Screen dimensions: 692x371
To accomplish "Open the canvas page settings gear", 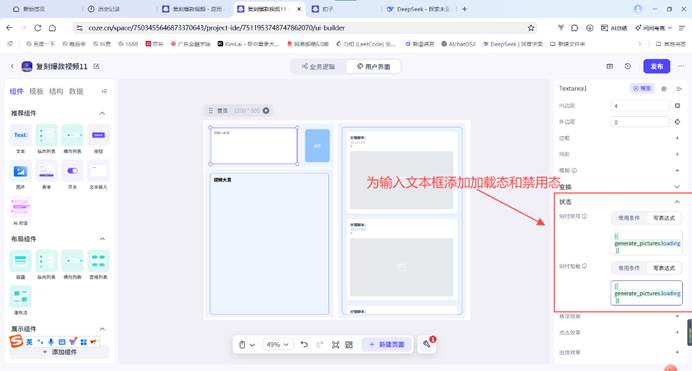I will click(266, 110).
